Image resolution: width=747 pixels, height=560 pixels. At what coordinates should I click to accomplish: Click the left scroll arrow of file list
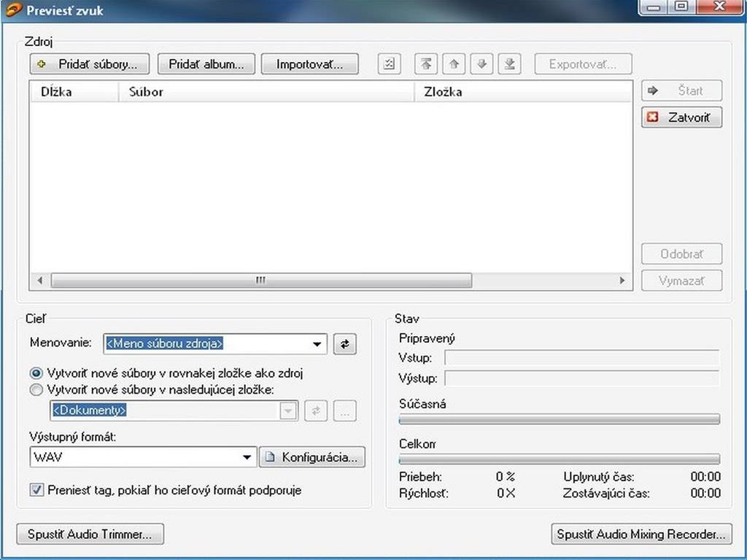pyautogui.click(x=40, y=281)
